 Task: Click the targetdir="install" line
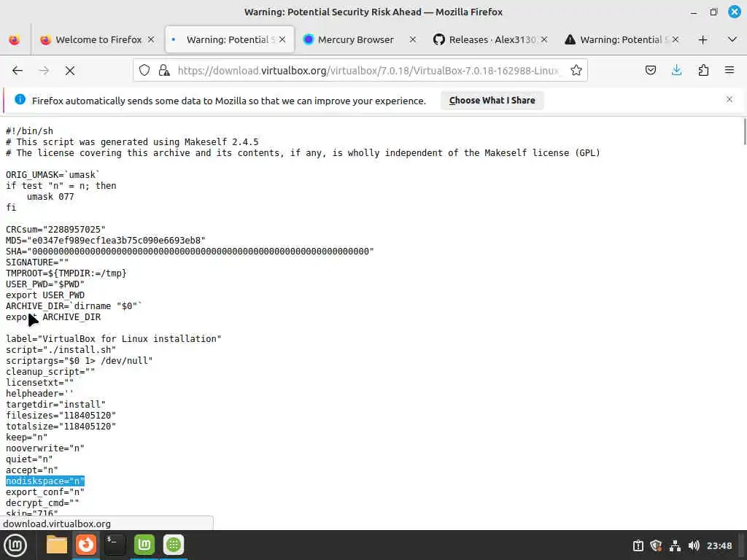(55, 405)
